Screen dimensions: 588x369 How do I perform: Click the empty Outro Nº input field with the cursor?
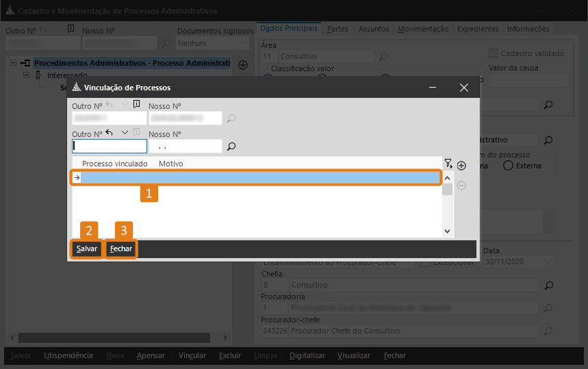[x=110, y=146]
